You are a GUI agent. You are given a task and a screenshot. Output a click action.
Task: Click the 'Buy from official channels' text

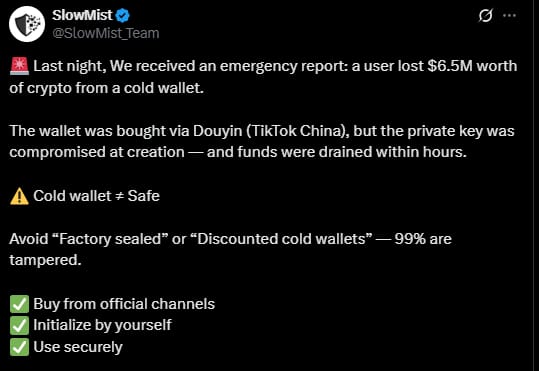[x=124, y=304]
